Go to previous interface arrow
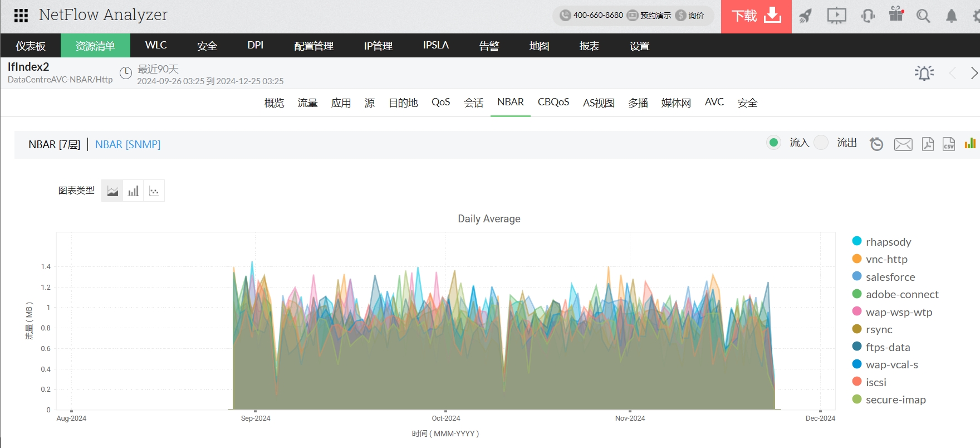The width and height of the screenshot is (980, 448). click(953, 73)
